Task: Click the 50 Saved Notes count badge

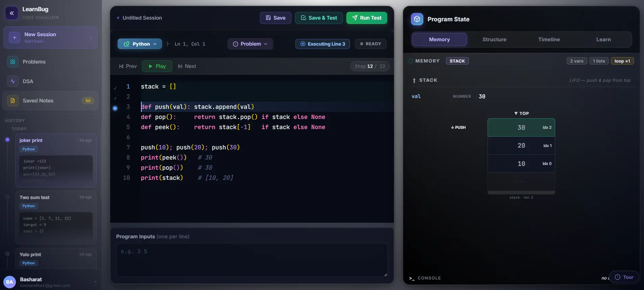Action: (88, 101)
